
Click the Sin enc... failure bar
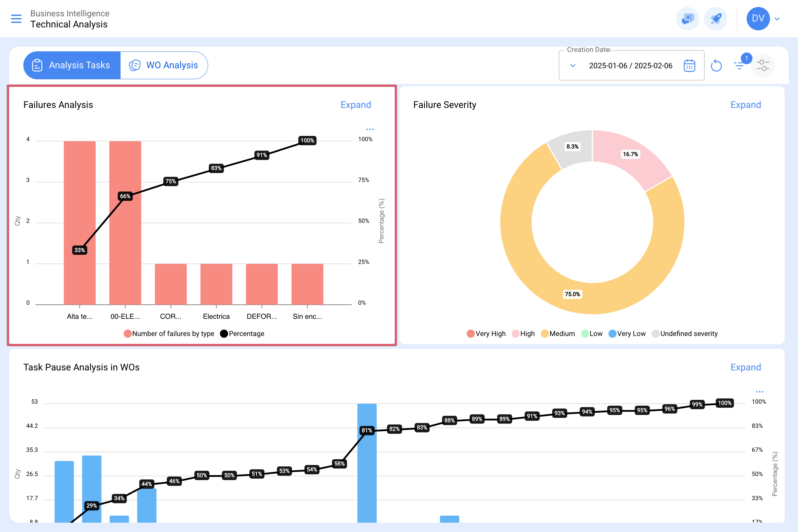click(307, 284)
